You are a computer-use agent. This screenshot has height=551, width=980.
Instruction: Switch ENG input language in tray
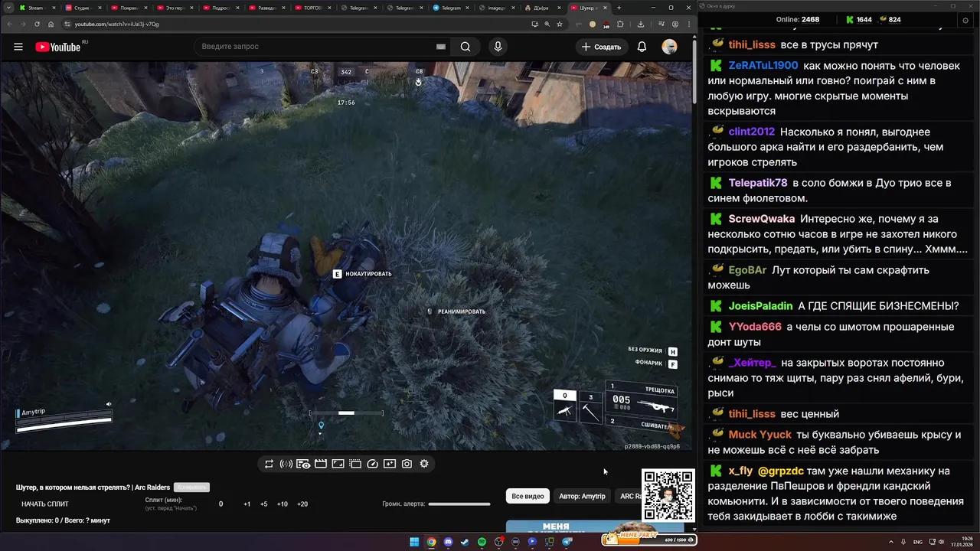click(918, 542)
